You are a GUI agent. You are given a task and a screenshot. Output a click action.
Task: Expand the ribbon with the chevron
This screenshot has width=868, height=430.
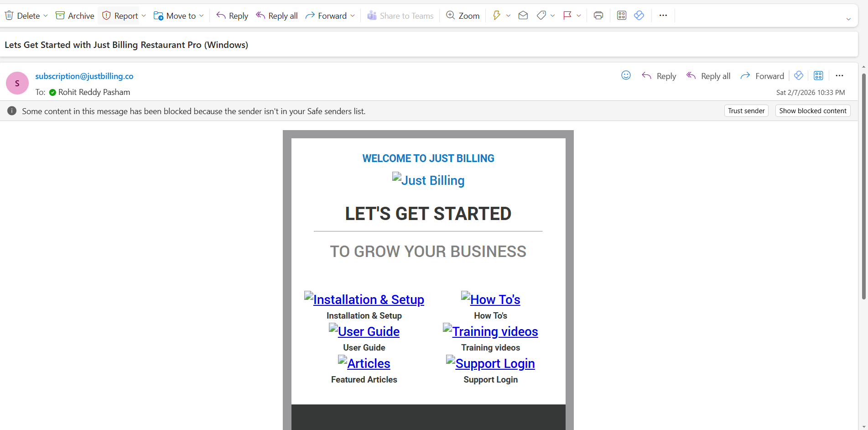(x=848, y=19)
